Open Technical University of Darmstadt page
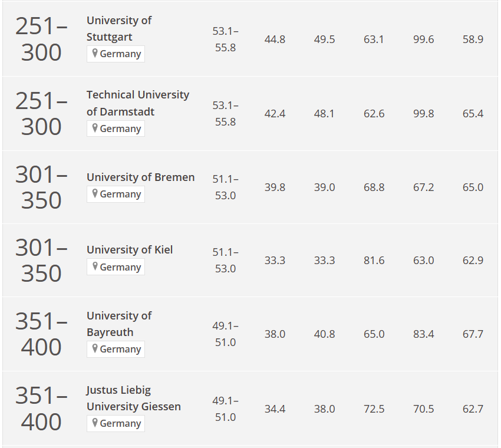The image size is (501, 448). coord(138,103)
